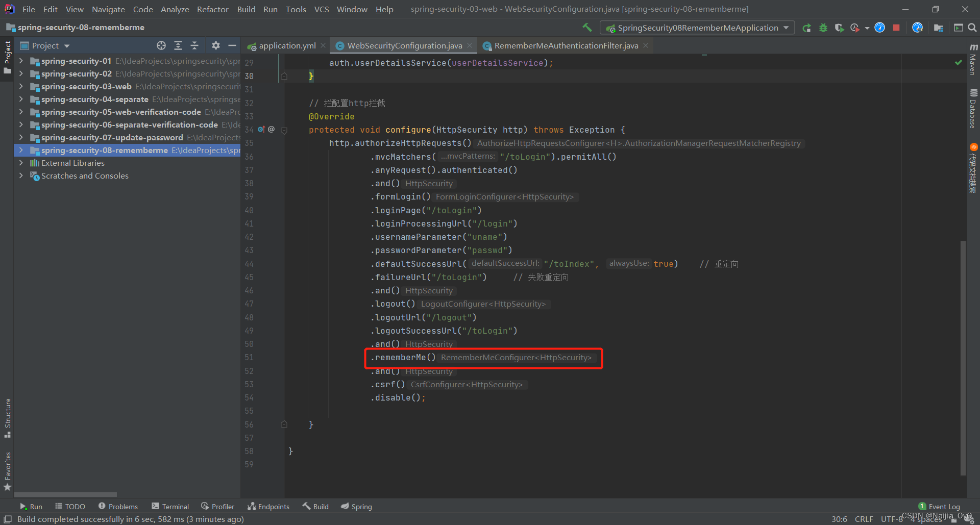
Task: Open the Endpoints tool window
Action: (268, 506)
